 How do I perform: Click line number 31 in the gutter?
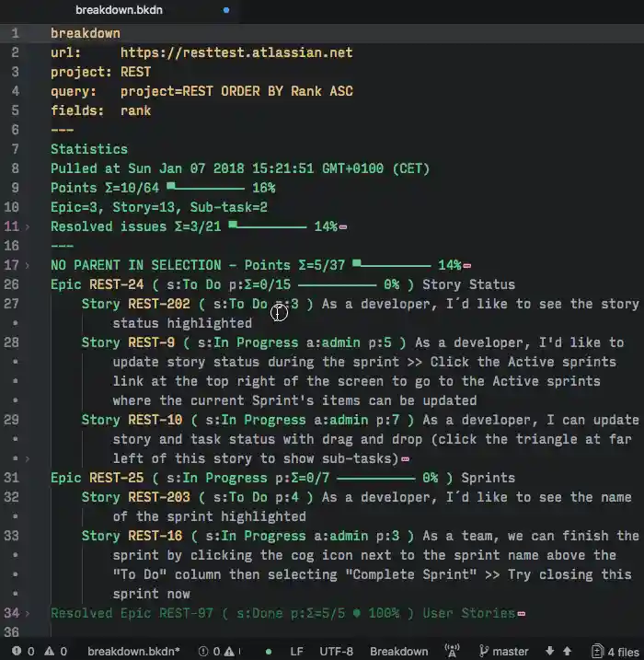(x=12, y=478)
